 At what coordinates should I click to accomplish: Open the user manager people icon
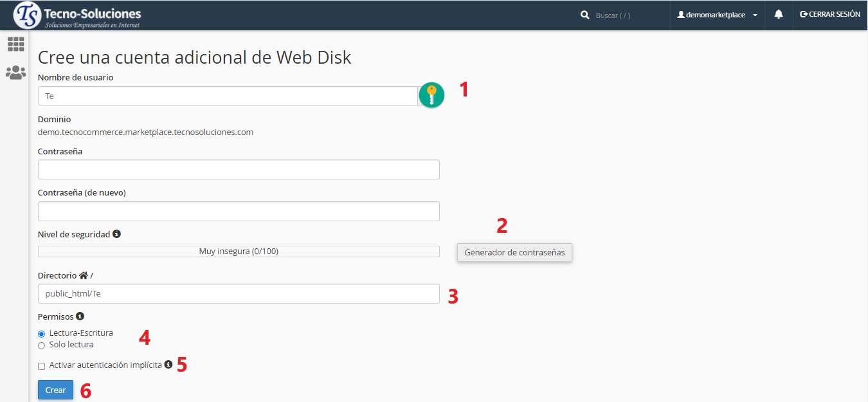tap(15, 73)
